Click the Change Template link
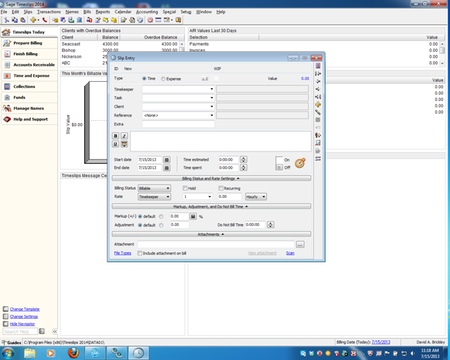The height and width of the screenshot is (360, 450). click(25, 309)
